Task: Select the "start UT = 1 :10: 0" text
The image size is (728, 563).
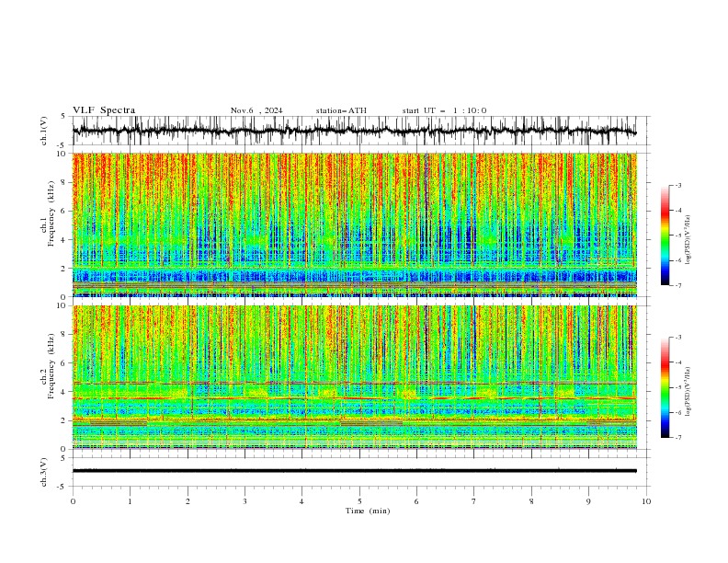Action: 444,110
